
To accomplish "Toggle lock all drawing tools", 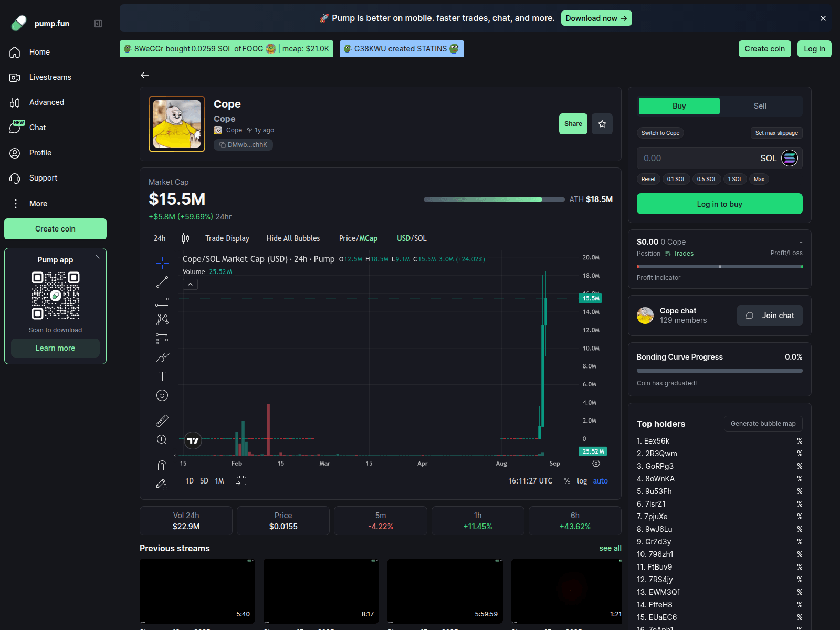I will [x=162, y=485].
